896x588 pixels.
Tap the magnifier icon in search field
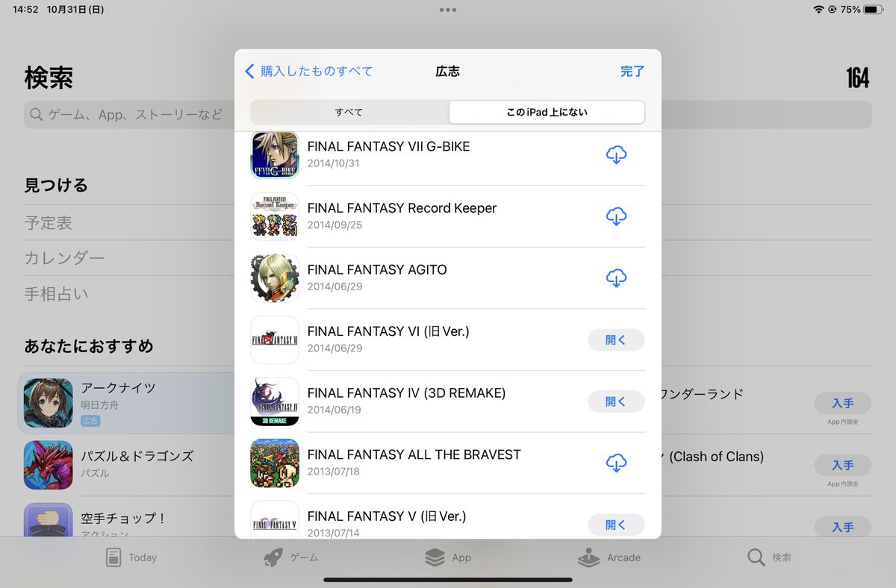point(37,115)
